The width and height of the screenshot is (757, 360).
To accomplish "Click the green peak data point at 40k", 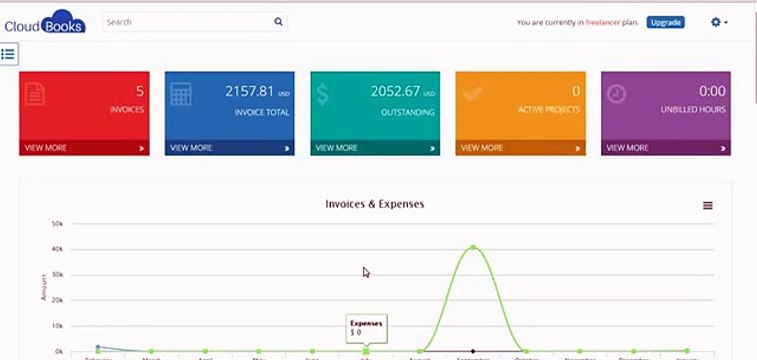I will tap(473, 247).
